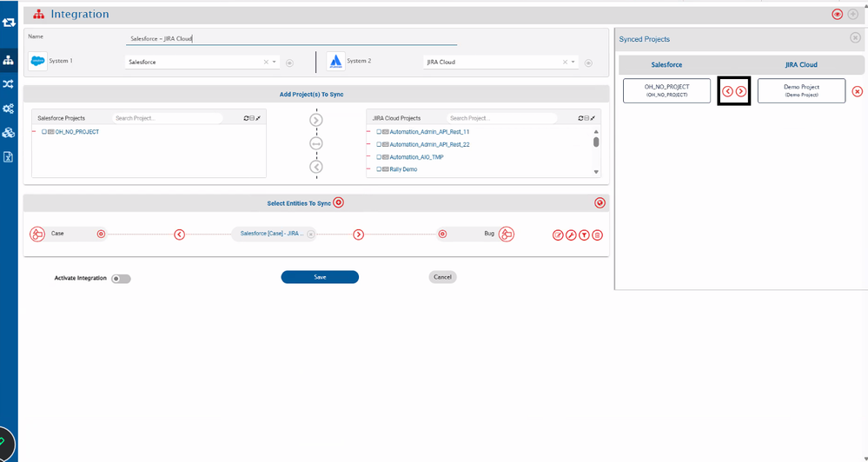
Task: Delete the Case-Bug entity mapping
Action: 597,235
